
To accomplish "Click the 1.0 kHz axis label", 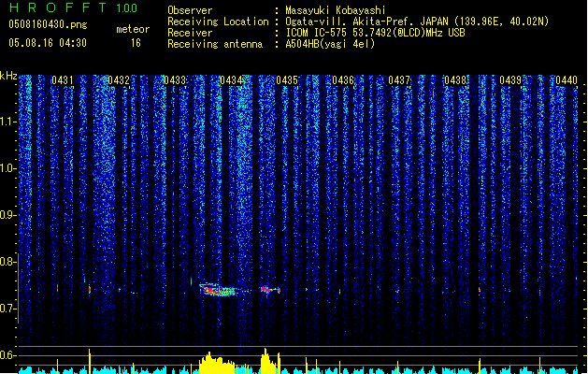I will (x=7, y=168).
